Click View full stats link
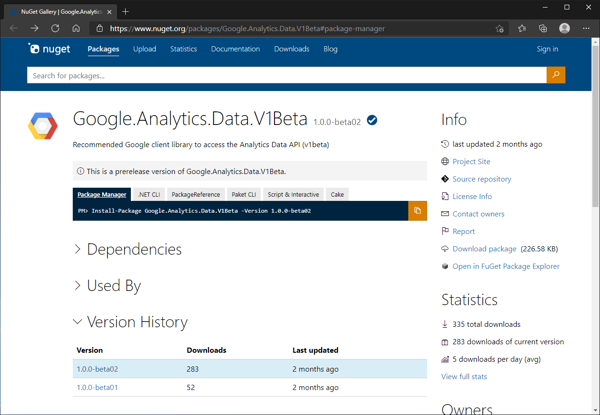 (x=464, y=376)
